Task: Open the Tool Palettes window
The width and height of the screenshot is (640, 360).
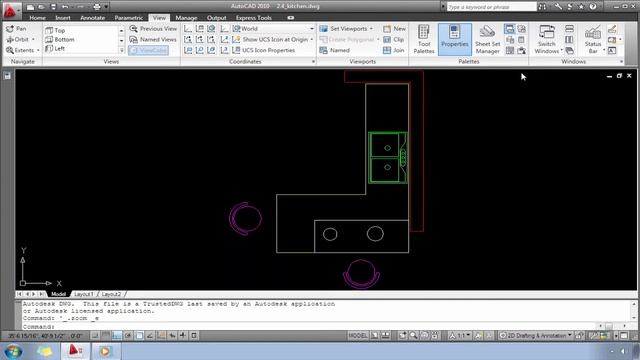Action: (424, 39)
